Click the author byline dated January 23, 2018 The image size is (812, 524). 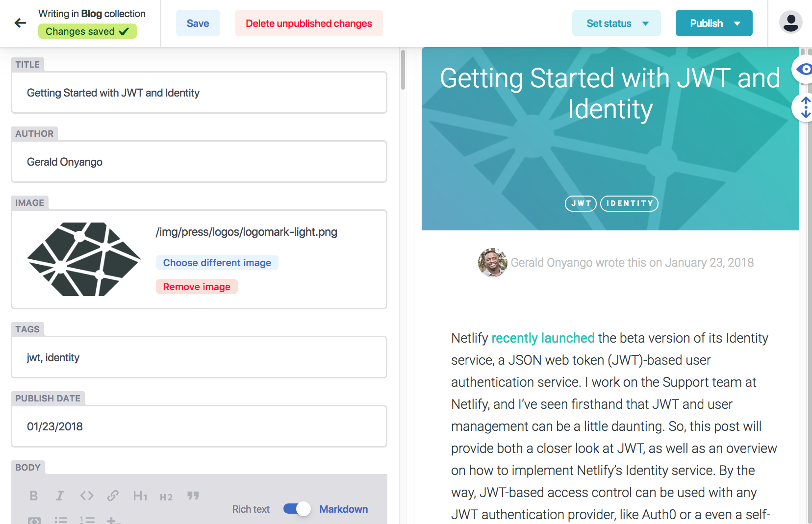click(x=632, y=263)
